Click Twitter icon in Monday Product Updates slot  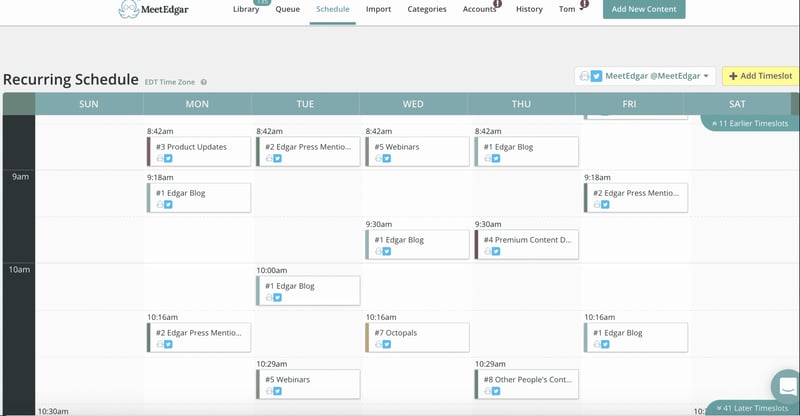click(x=168, y=159)
